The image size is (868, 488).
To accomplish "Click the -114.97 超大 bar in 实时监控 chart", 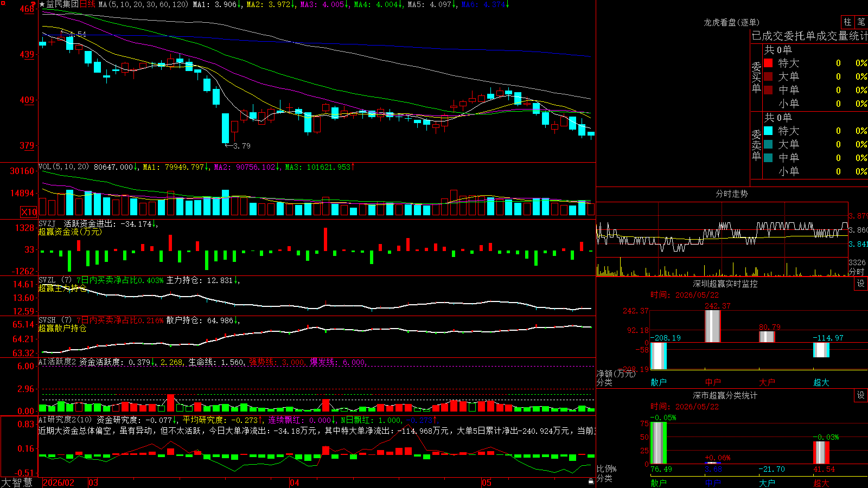I will pyautogui.click(x=821, y=350).
